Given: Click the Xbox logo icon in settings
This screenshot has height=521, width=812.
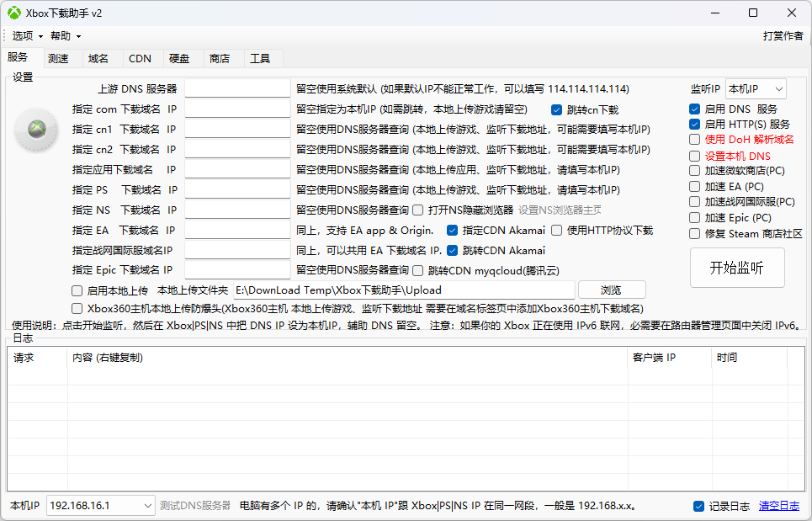Looking at the screenshot, I should (36, 129).
